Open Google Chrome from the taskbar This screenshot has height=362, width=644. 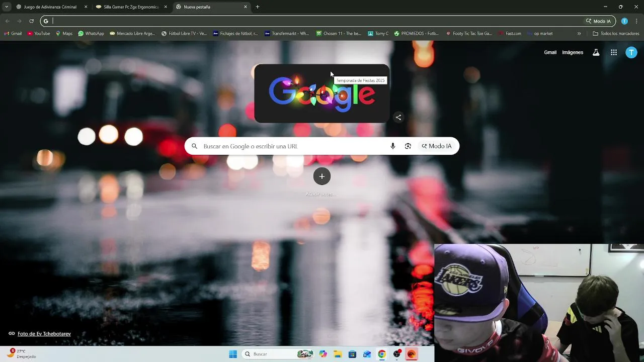point(382,354)
